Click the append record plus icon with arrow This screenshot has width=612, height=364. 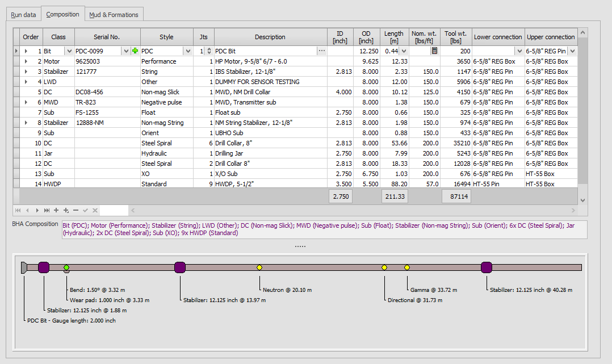66,211
